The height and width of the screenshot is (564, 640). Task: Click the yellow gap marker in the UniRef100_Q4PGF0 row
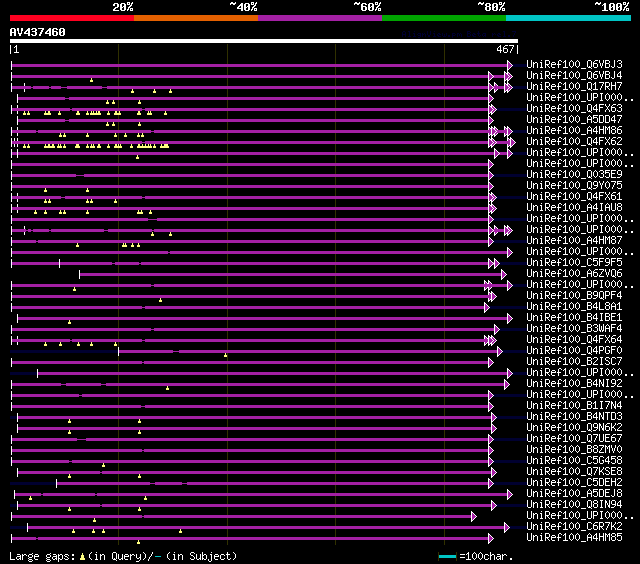coord(225,355)
